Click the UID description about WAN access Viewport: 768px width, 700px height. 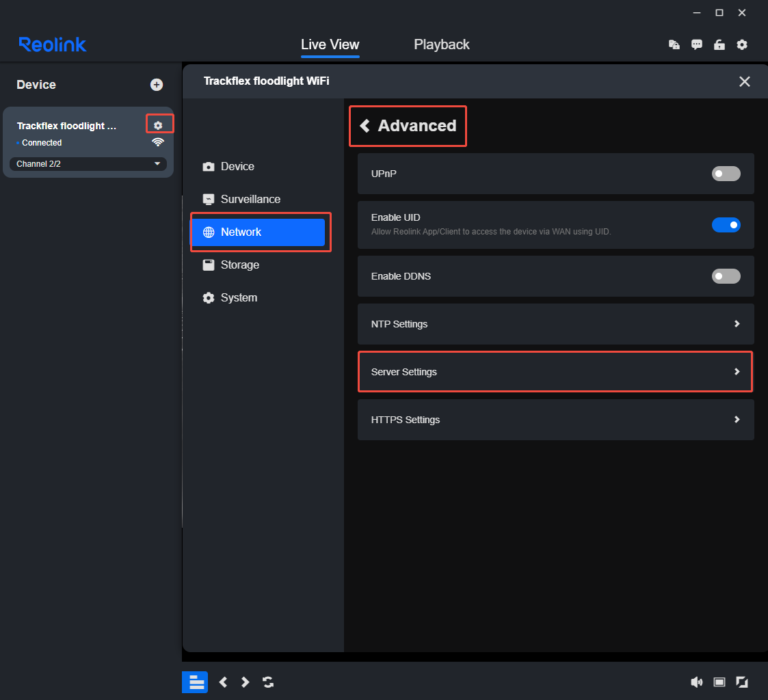coord(491,232)
